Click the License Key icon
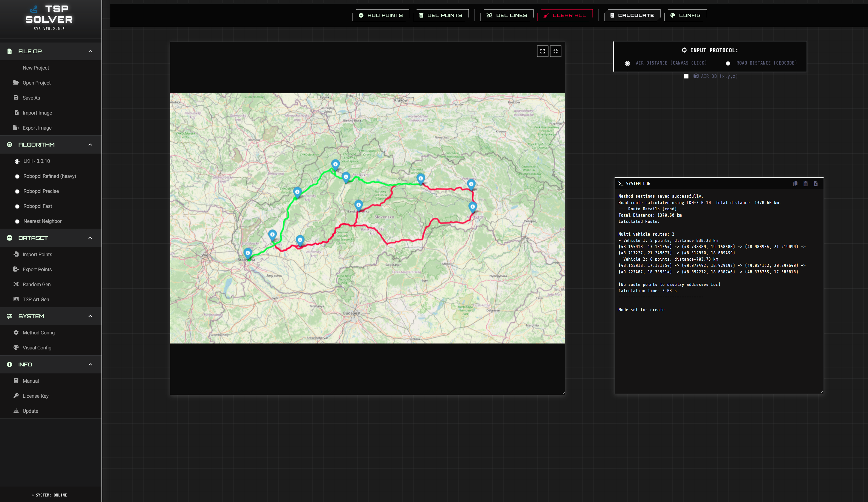 [x=16, y=395]
